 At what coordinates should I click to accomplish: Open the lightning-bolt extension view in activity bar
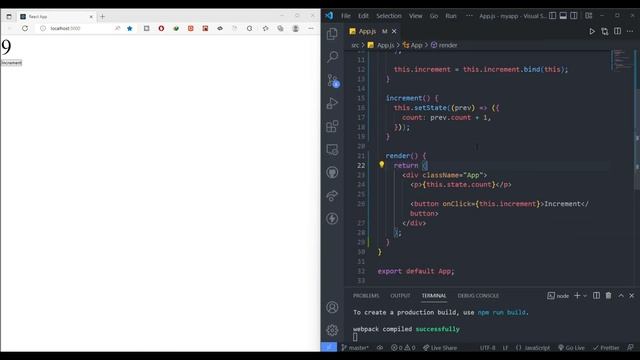coord(332,218)
